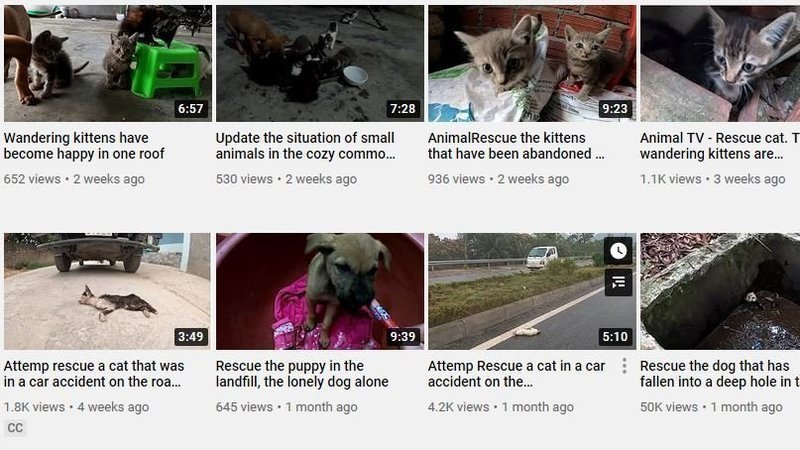Open 'Attemp Rescue a cat in a car' title
The height and width of the screenshot is (450, 800).
coord(516,374)
